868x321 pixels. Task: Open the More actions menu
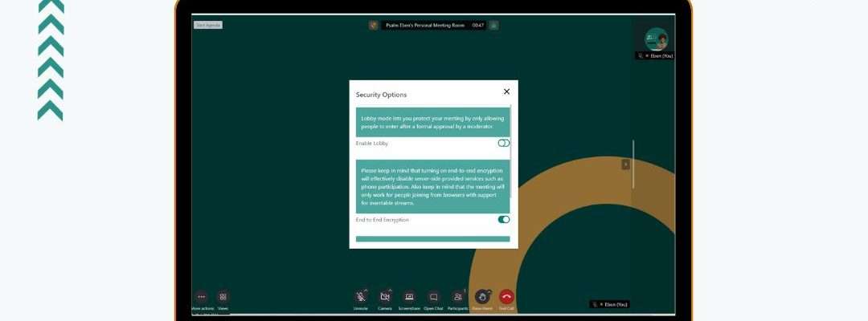pyautogui.click(x=202, y=297)
